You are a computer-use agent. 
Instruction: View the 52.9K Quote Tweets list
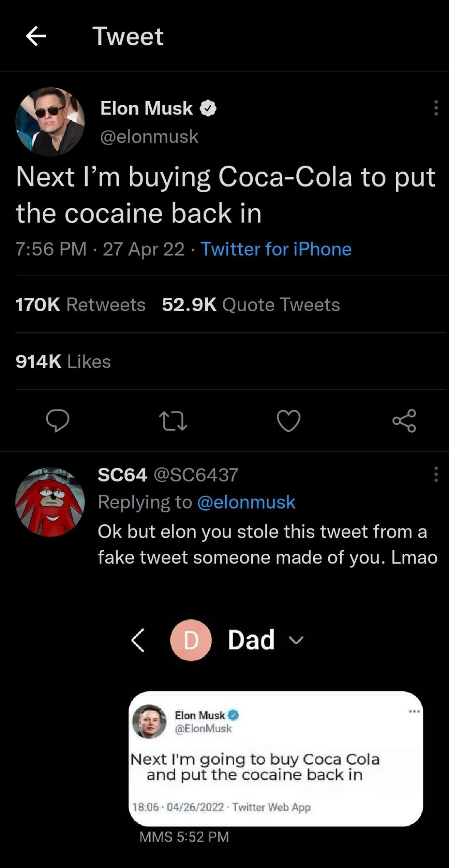tap(251, 305)
